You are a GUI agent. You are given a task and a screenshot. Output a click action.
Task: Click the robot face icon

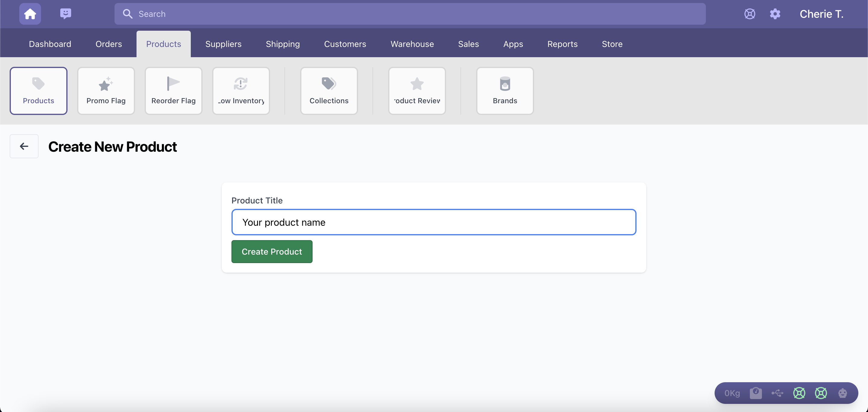point(842,393)
